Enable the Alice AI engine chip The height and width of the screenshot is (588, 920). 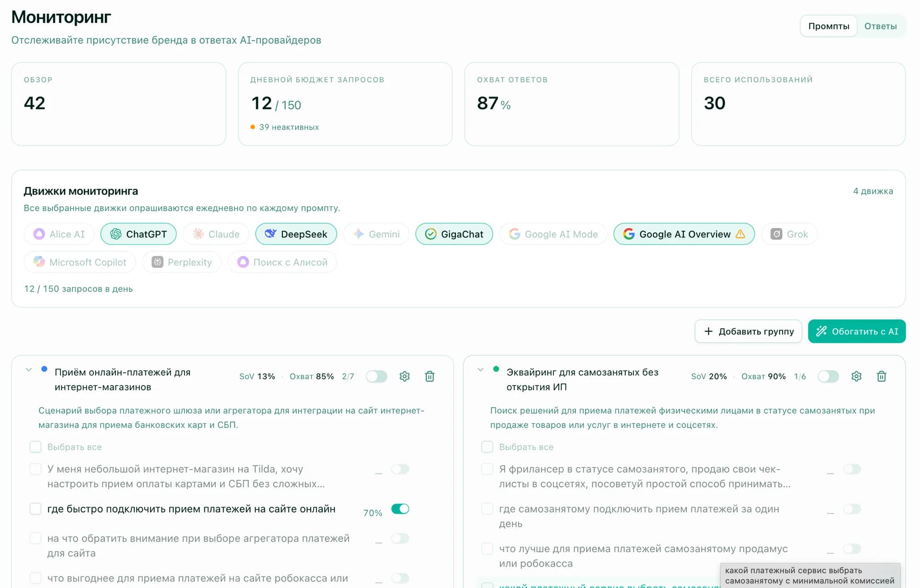coord(59,234)
